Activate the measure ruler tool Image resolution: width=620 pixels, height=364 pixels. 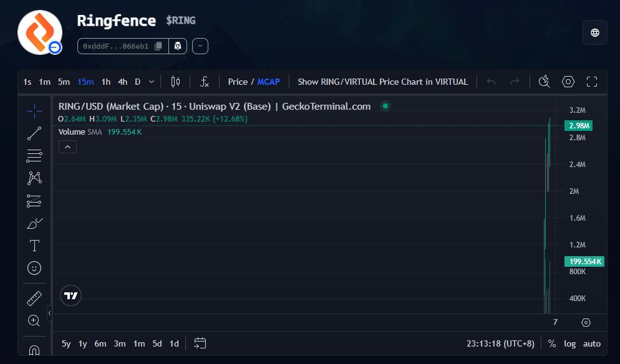34,297
